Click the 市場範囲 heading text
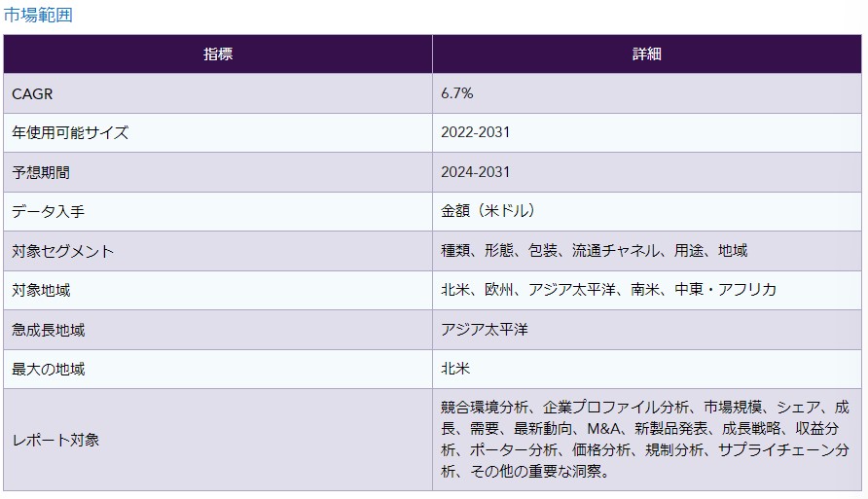 [38, 16]
